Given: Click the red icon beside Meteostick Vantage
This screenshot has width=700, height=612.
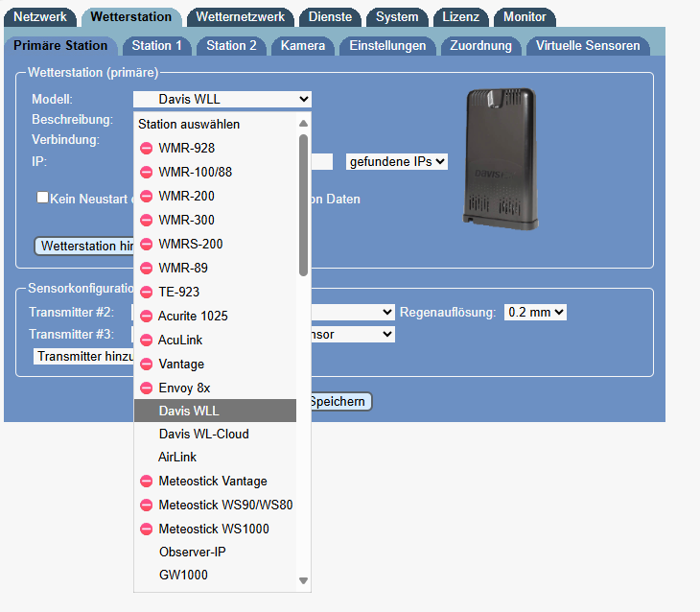Looking at the screenshot, I should click(146, 482).
